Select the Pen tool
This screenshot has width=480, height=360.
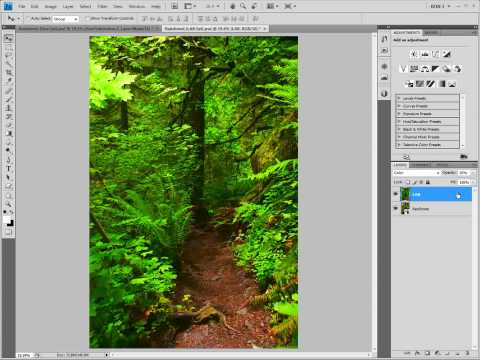point(9,160)
